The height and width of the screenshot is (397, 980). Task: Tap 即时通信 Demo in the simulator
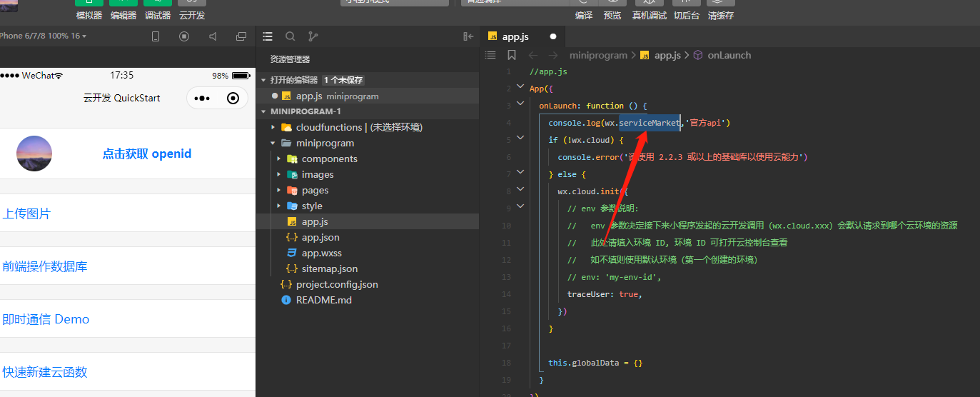[46, 319]
